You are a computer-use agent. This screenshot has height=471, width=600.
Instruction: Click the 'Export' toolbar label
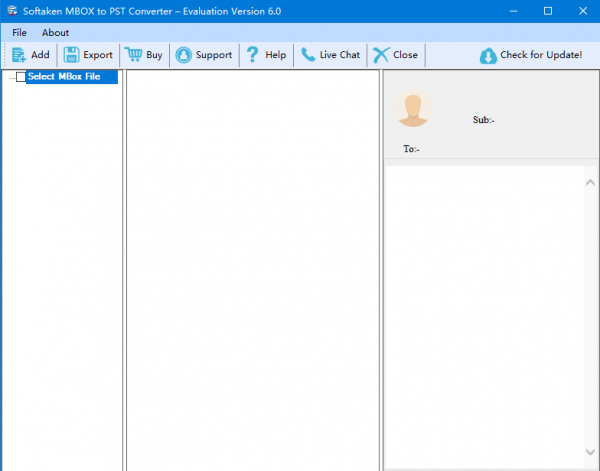click(x=98, y=55)
